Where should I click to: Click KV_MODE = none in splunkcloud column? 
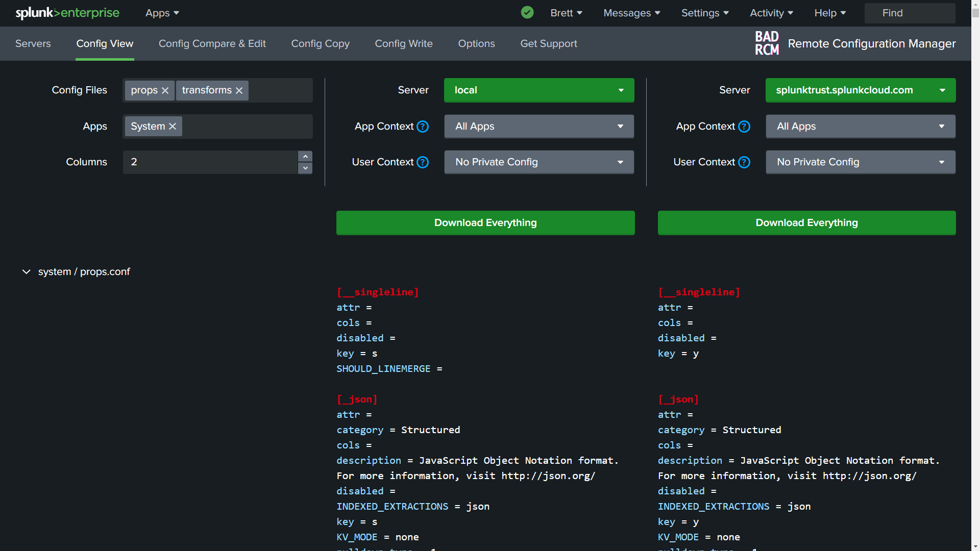click(699, 537)
